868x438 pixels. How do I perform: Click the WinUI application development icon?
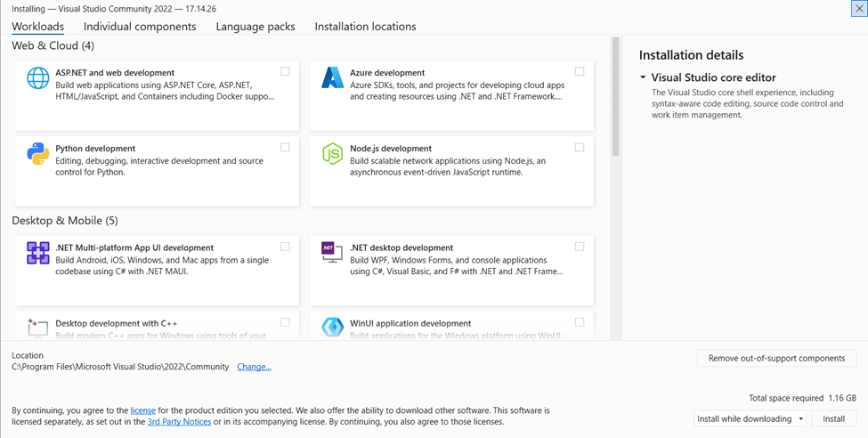pos(332,328)
